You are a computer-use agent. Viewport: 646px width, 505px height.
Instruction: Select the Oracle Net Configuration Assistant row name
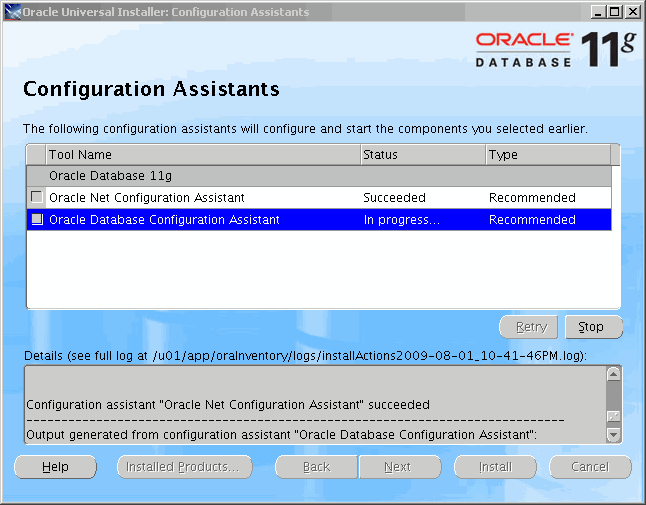pos(147,198)
